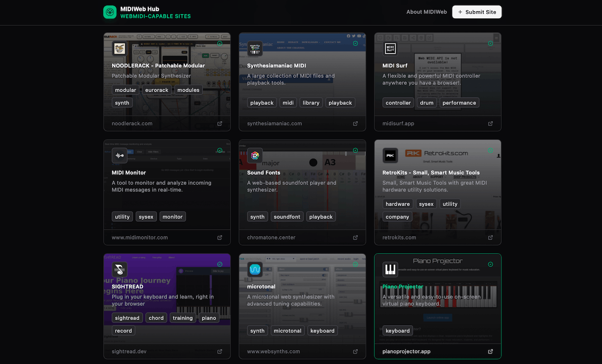This screenshot has width=602, height=364.
Task: Click the verified checkmark on Synthesiamaniac card
Action: point(355,43)
